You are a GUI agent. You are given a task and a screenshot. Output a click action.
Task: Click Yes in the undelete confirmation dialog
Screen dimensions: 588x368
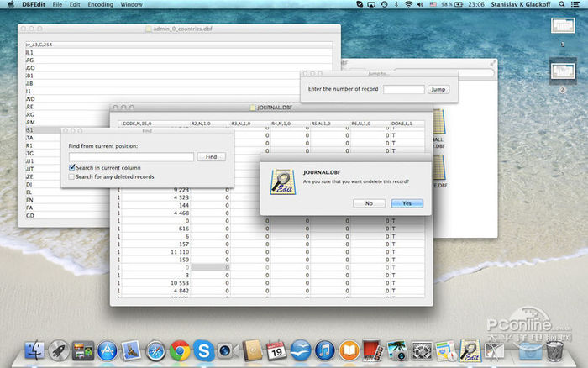click(407, 202)
